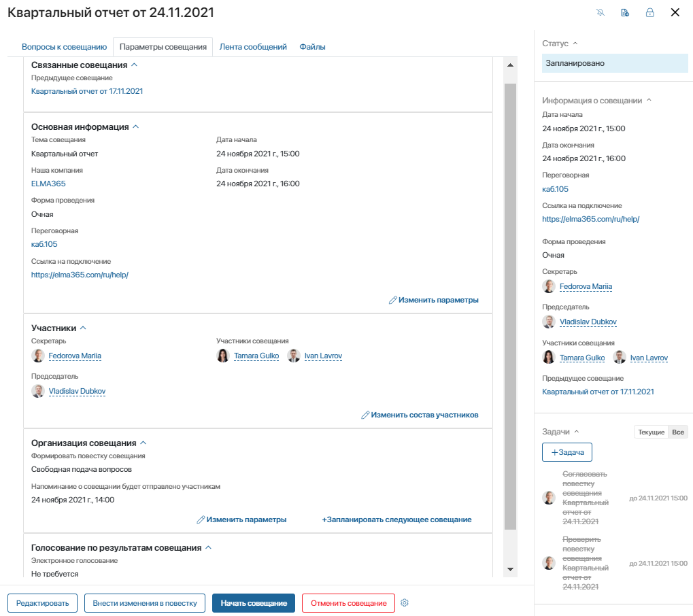Click Ivan Lavrov avatar in right sidebar
Image resolution: width=693 pixels, height=616 pixels.
(620, 358)
